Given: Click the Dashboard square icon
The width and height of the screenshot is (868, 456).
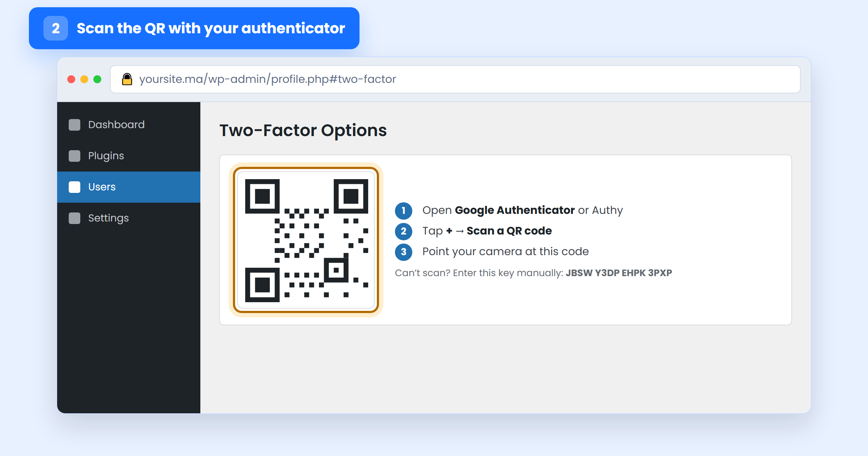Looking at the screenshot, I should click(x=75, y=125).
